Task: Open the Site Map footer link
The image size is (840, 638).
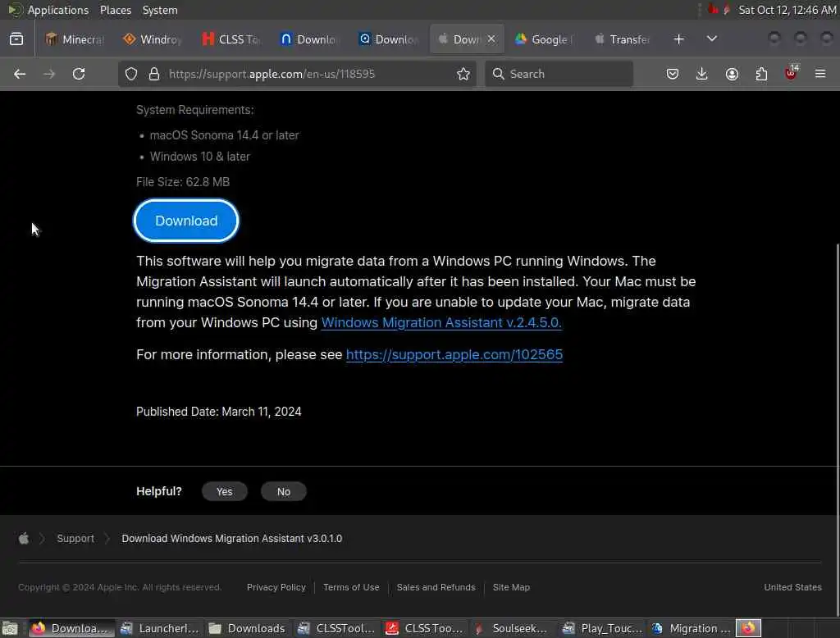Action: [511, 587]
